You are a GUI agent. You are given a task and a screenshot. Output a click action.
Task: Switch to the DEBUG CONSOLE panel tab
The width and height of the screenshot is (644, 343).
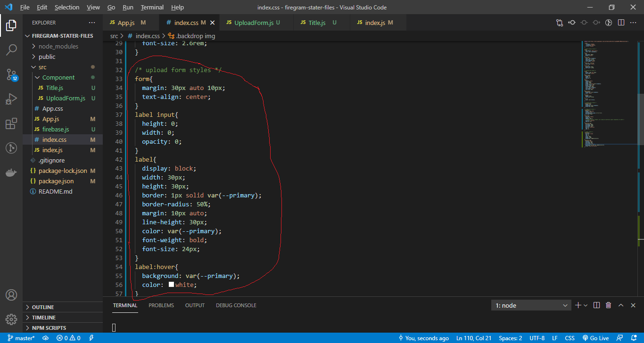click(x=236, y=305)
